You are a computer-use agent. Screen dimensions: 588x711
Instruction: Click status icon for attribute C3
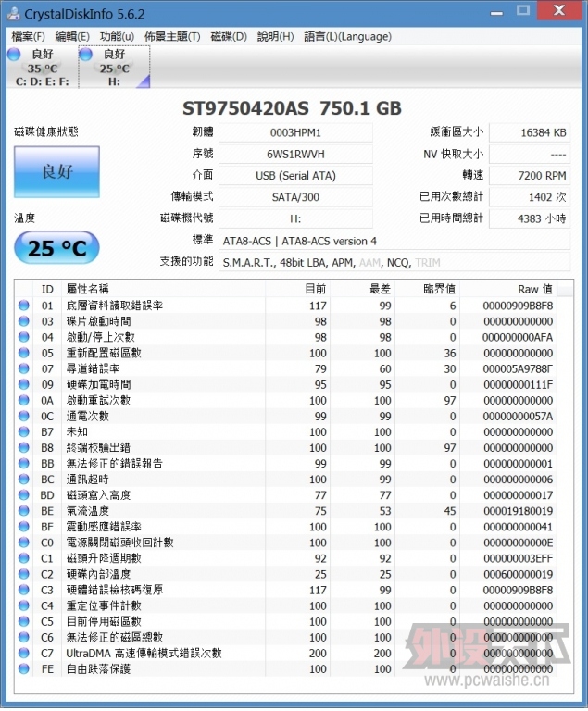pyautogui.click(x=23, y=590)
